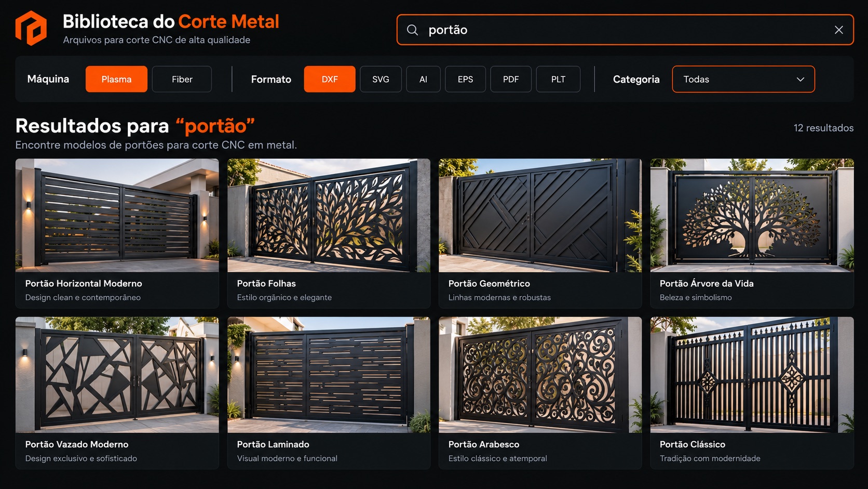Click the text Design clean e contemporâneo
868x489 pixels.
tap(83, 297)
